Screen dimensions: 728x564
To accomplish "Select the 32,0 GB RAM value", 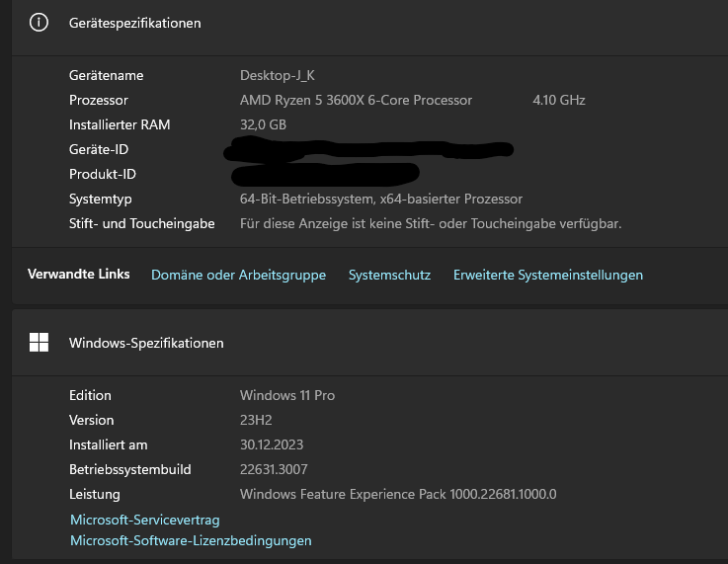I will [263, 124].
